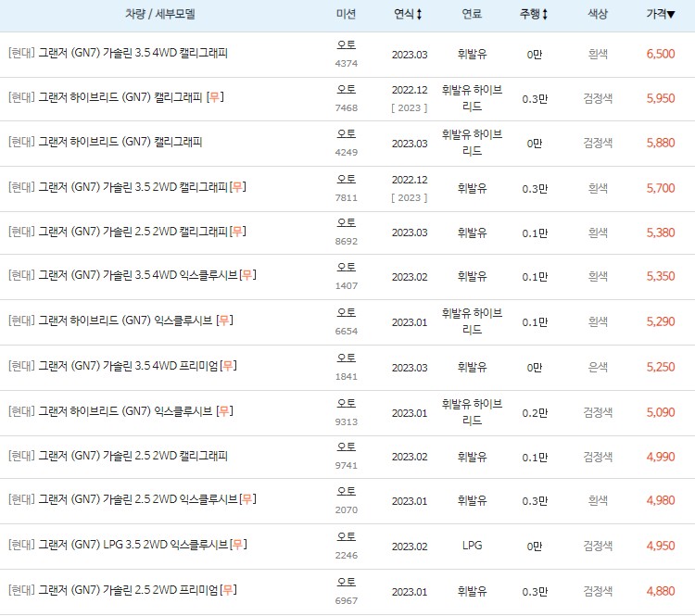Click the 오토 1407 transmission cell
The image size is (695, 616).
347,276
